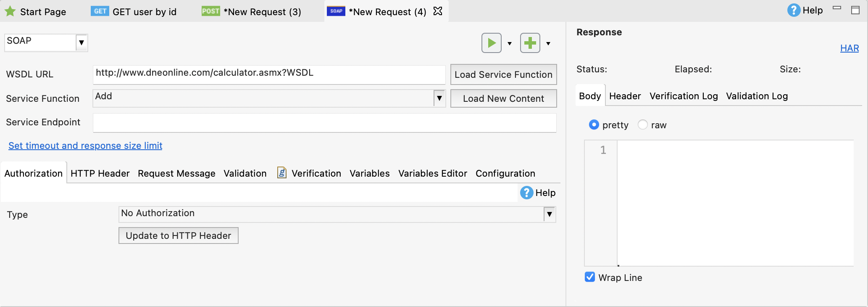Viewport: 868px width, 307px height.
Task: Open the GET user by id tab
Action: [134, 12]
